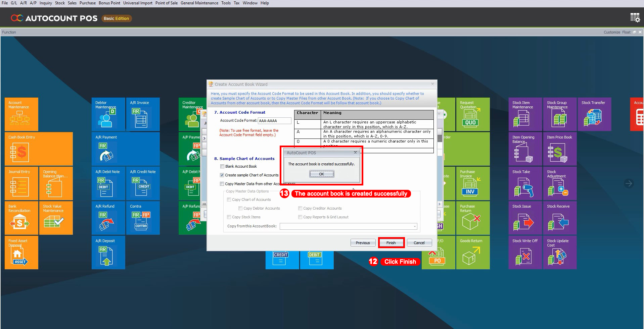Open Debtor Maintenance tile
The image size is (644, 329).
[108, 114]
